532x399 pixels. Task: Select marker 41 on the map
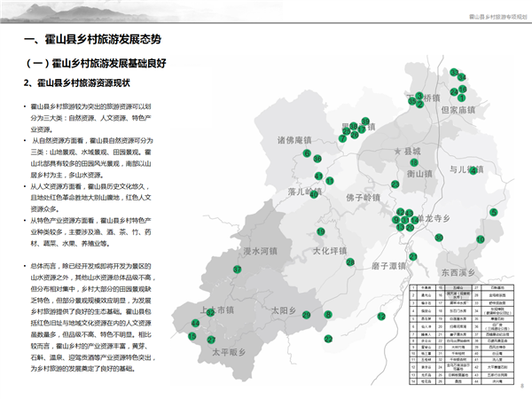[x=318, y=176]
